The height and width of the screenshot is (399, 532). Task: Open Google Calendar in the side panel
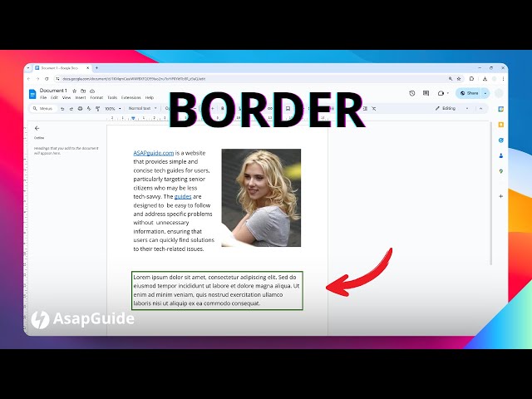click(500, 109)
